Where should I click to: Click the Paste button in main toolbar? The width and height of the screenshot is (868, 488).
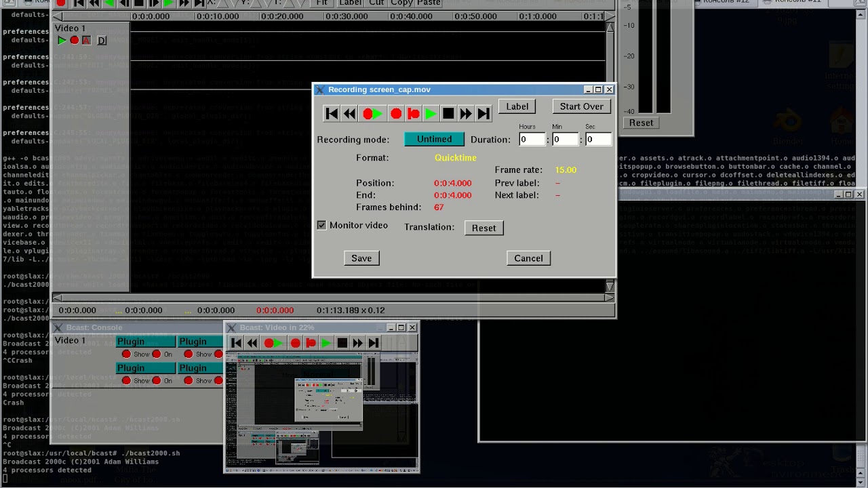click(x=429, y=3)
